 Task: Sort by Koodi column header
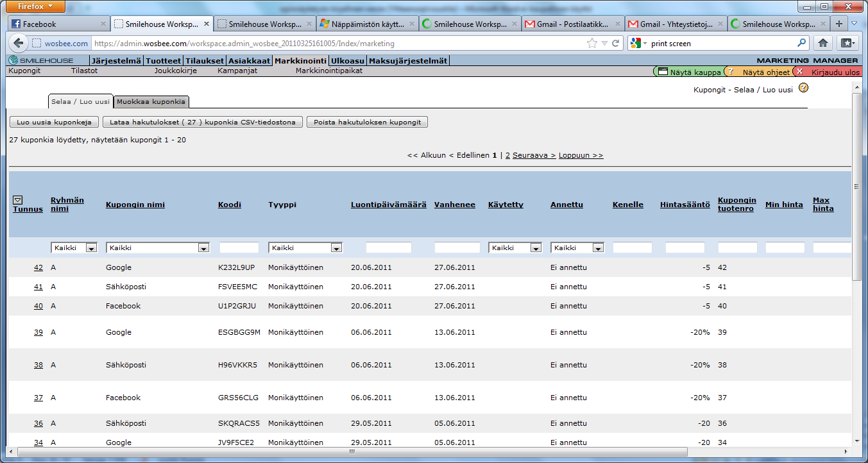230,205
